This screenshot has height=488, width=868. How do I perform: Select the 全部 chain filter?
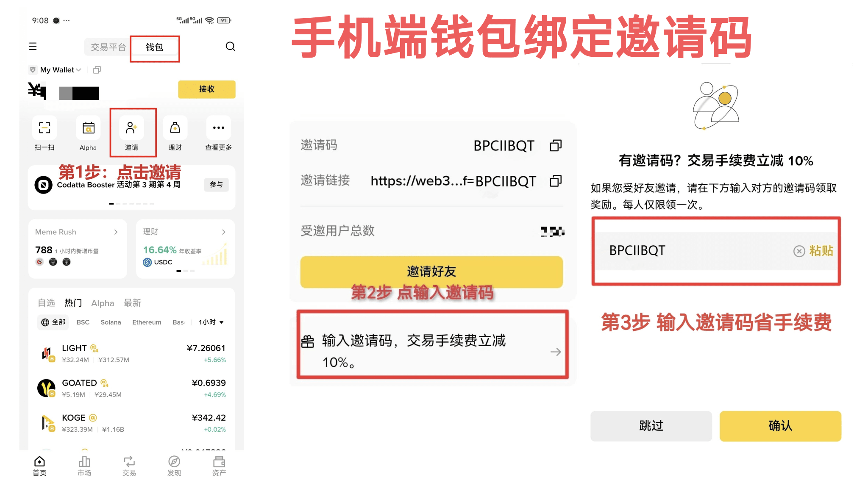pos(53,322)
